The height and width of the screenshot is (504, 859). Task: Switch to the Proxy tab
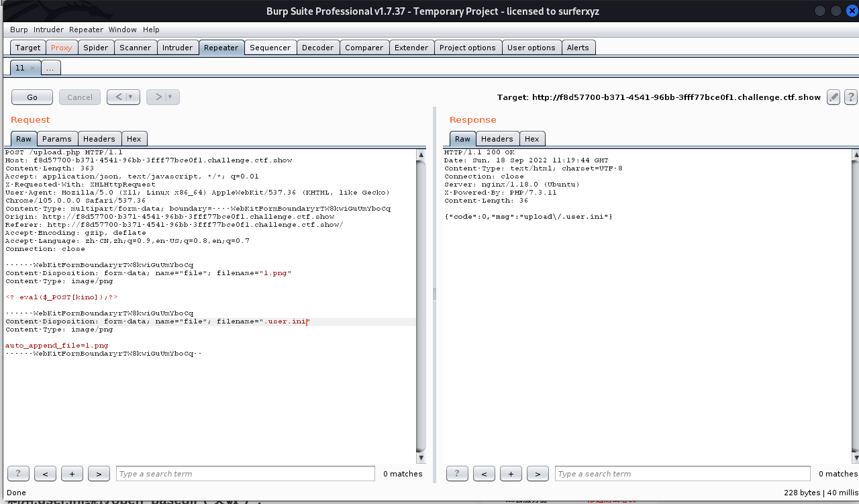pyautogui.click(x=61, y=48)
